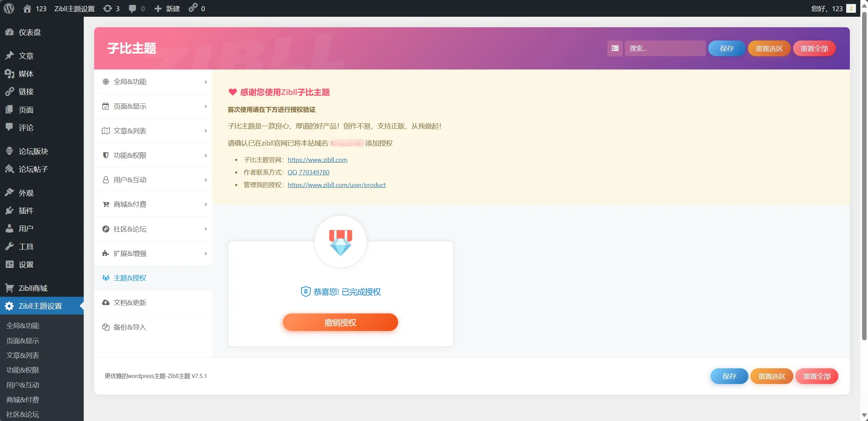Open the zibll.com/user/product link
868x421 pixels.
337,185
